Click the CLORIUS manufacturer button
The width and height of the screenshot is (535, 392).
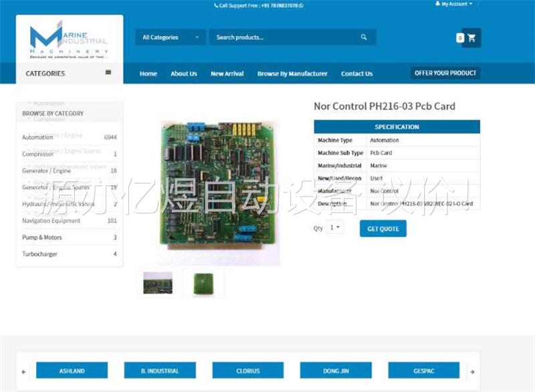[248, 371]
